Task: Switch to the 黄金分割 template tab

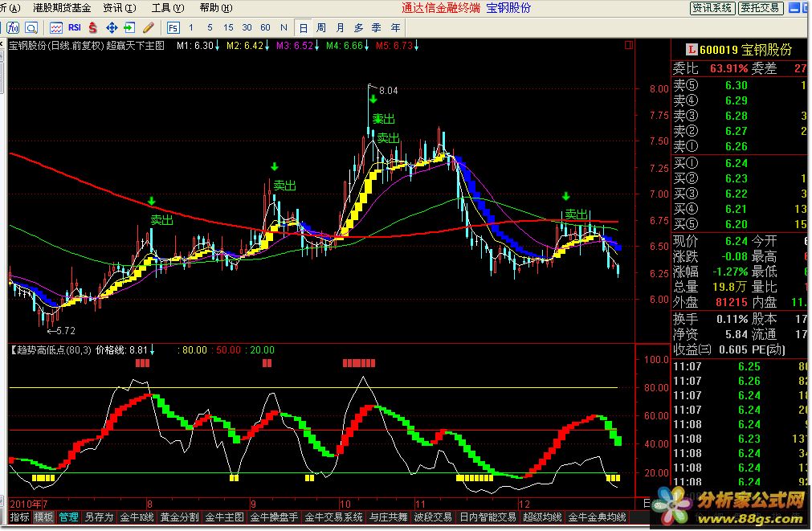Action: tap(180, 517)
